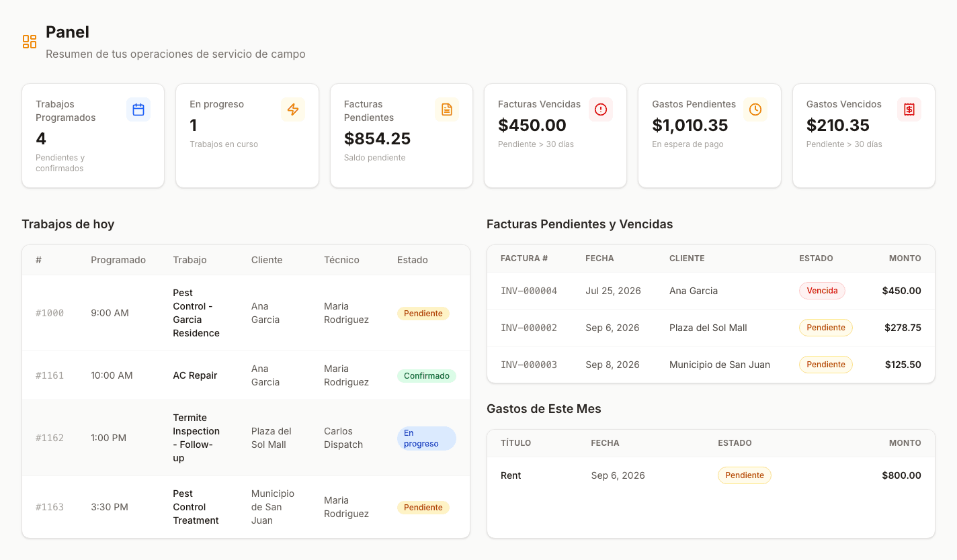Click the $1,010.35 pending expenses total
This screenshot has width=957, height=560.
(690, 126)
